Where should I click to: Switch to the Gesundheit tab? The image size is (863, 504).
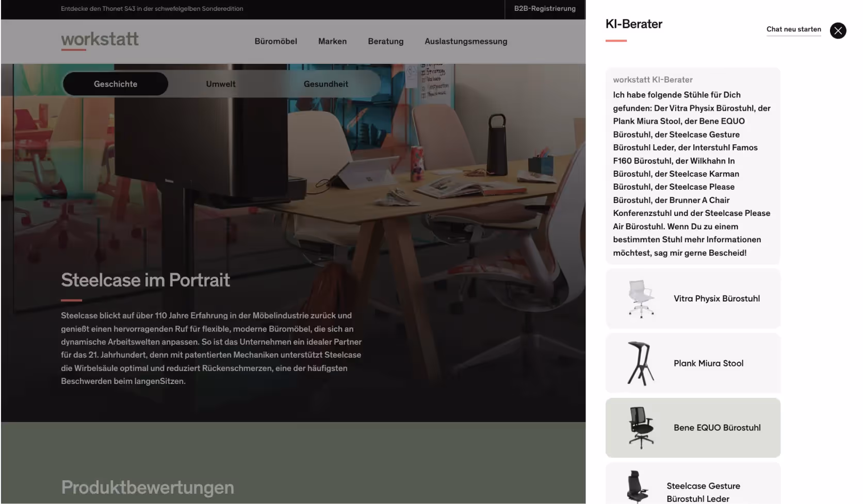[326, 84]
